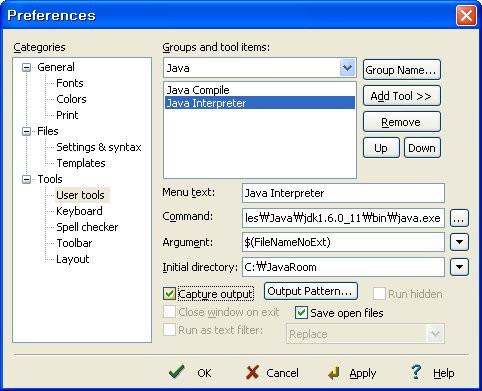482x391 pixels.
Task: Move tool Down in list
Action: click(x=422, y=148)
